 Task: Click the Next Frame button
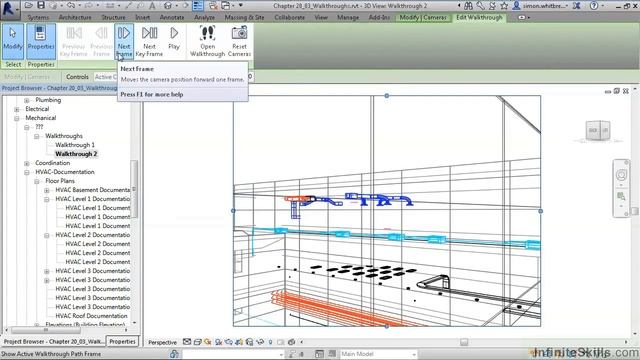(x=124, y=41)
